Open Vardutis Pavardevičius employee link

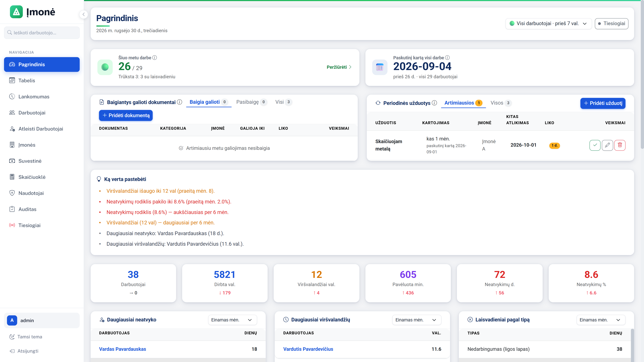(308, 349)
